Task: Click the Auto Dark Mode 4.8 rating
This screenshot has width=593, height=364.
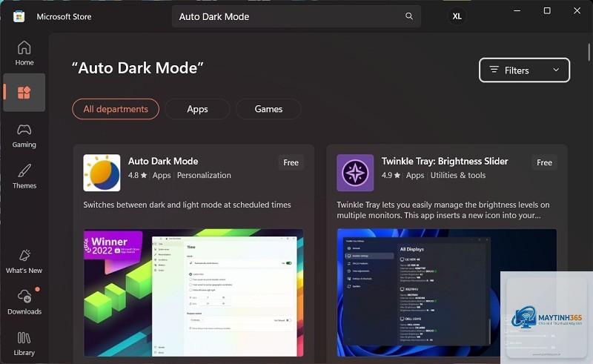Action: (x=137, y=175)
